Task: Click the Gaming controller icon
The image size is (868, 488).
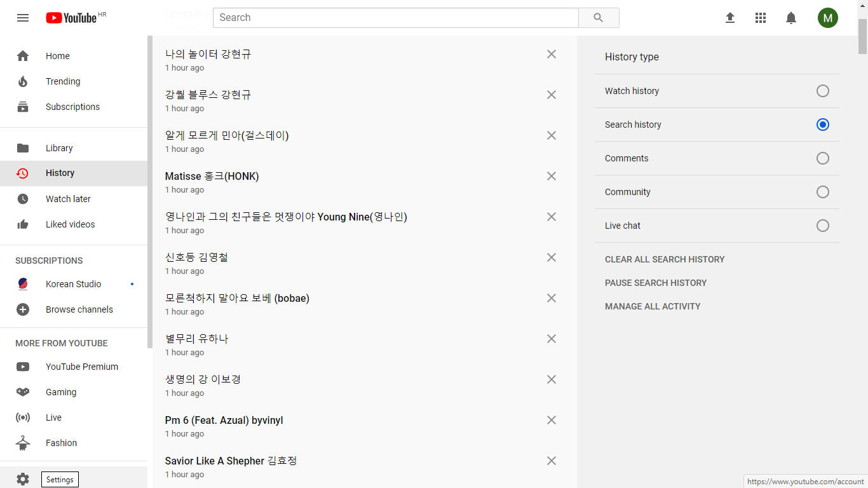Action: point(23,392)
